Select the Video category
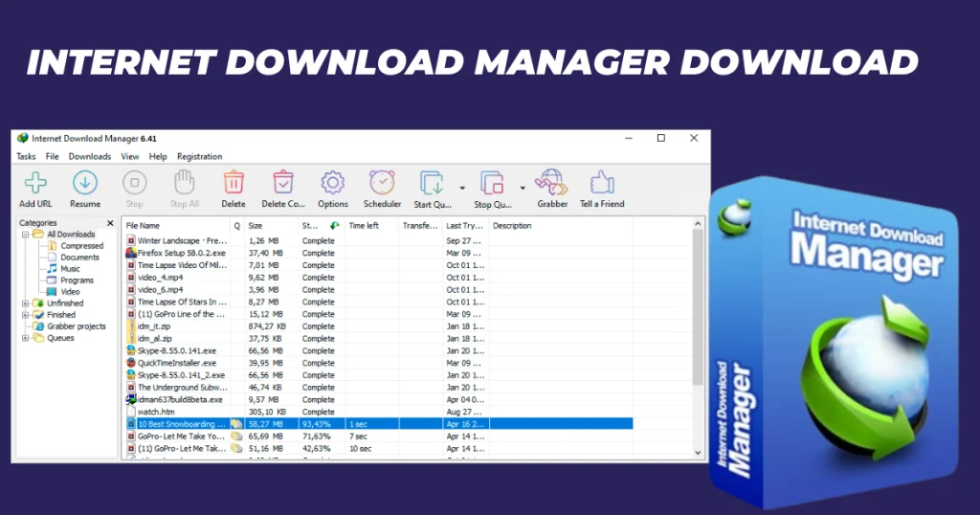980x515 pixels. pos(70,292)
